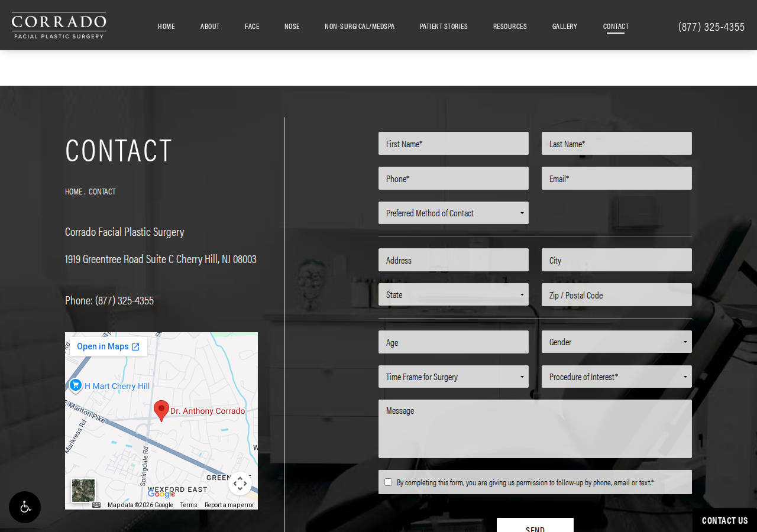Expand the State dropdown

click(x=454, y=294)
